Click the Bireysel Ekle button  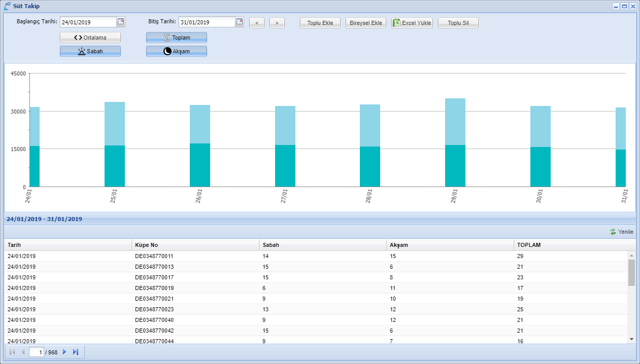pos(366,23)
